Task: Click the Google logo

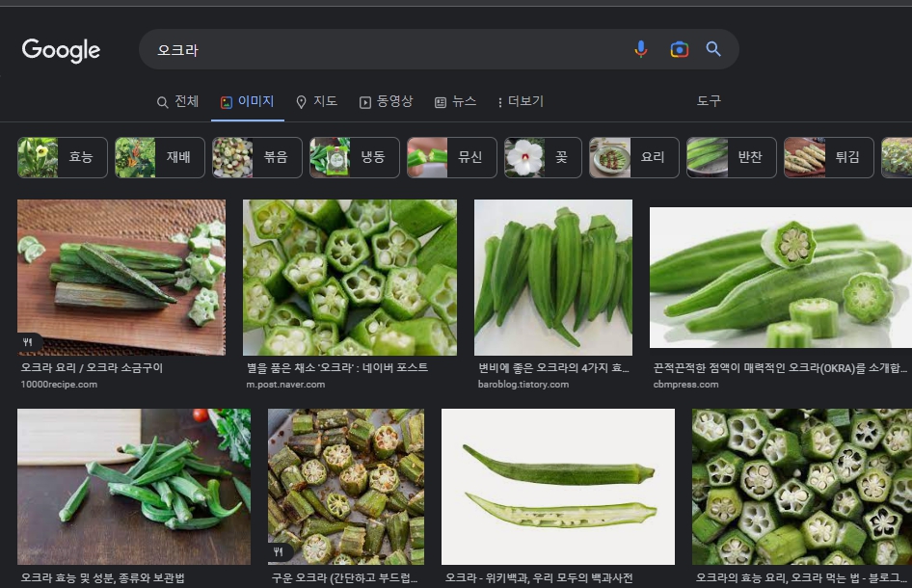Action: [61, 50]
